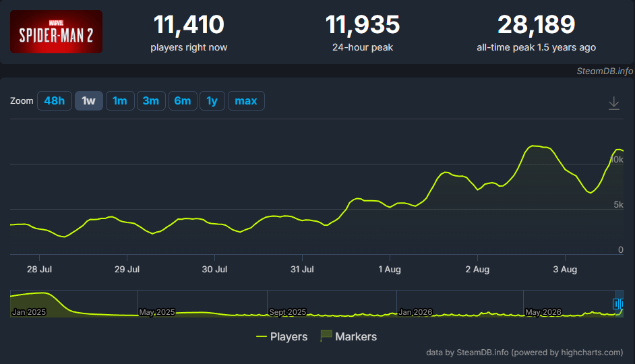Click the 1 Aug axis label
The width and height of the screenshot is (635, 364).
pos(390,269)
